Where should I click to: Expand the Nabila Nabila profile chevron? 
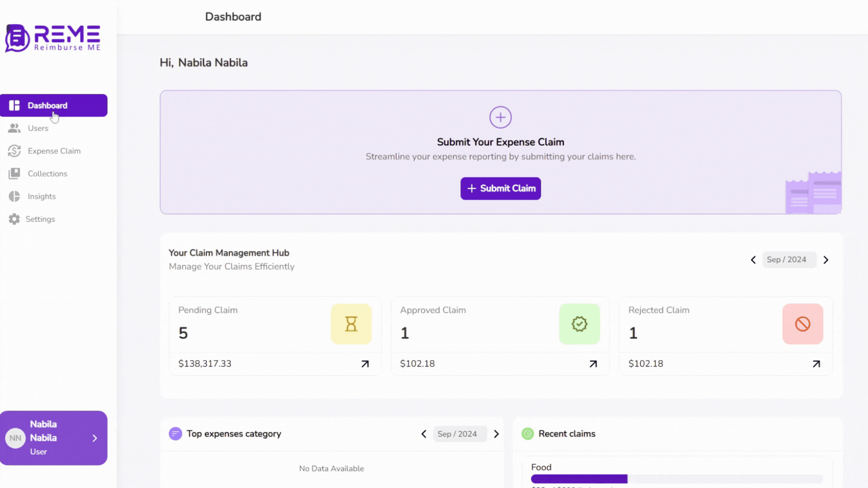95,438
